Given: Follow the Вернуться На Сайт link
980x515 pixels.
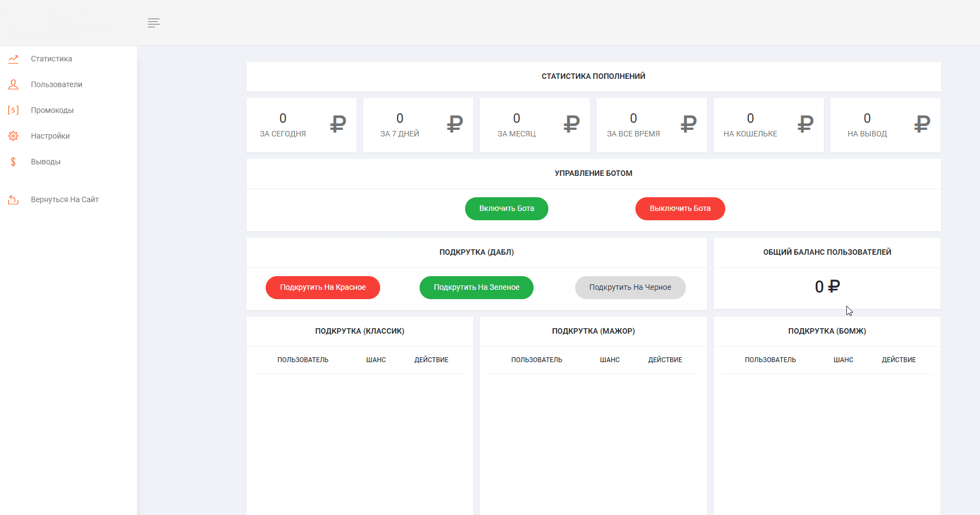Looking at the screenshot, I should (65, 199).
